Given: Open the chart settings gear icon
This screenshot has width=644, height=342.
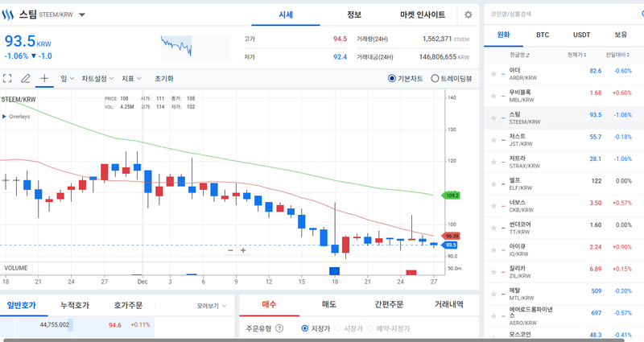Looking at the screenshot, I should click(x=468, y=14).
